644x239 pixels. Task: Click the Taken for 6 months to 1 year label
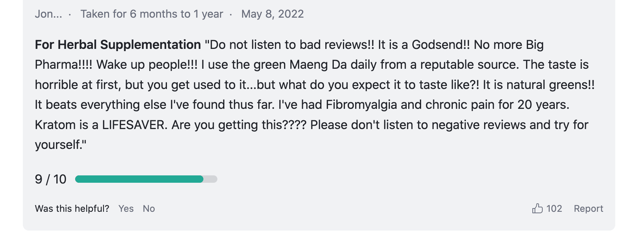pyautogui.click(x=152, y=14)
